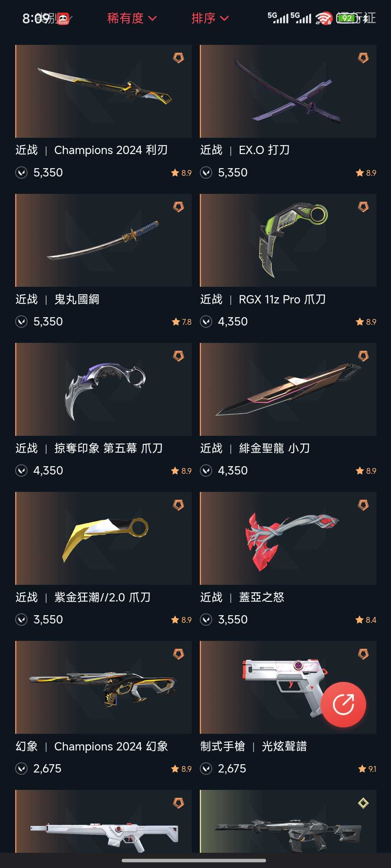The width and height of the screenshot is (391, 868).
Task: Click green-tier rarity diamond on bottom-right card
Action: (363, 803)
